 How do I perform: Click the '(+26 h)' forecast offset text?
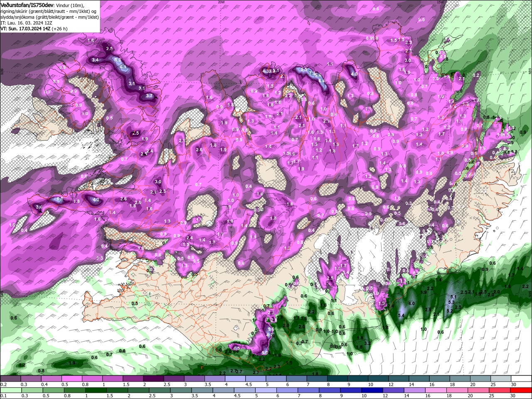point(60,29)
